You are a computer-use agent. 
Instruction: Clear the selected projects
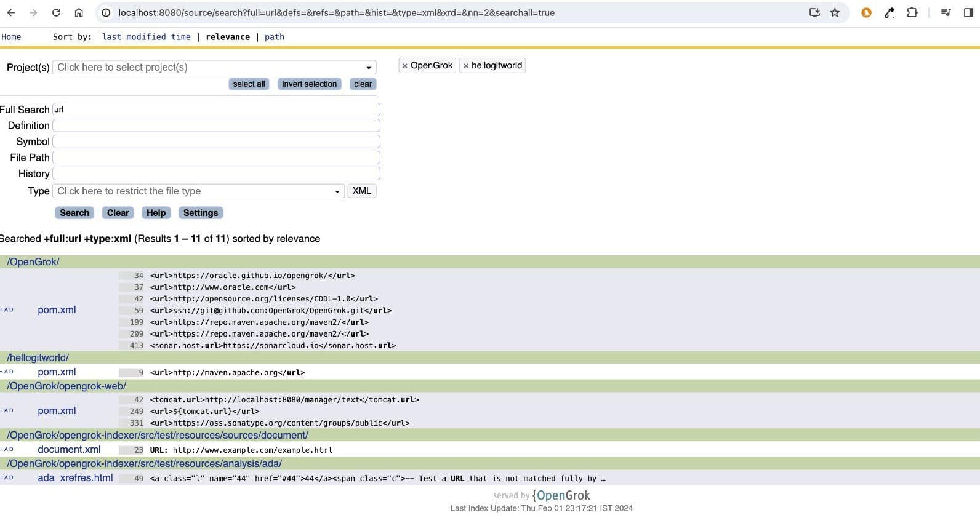click(363, 84)
